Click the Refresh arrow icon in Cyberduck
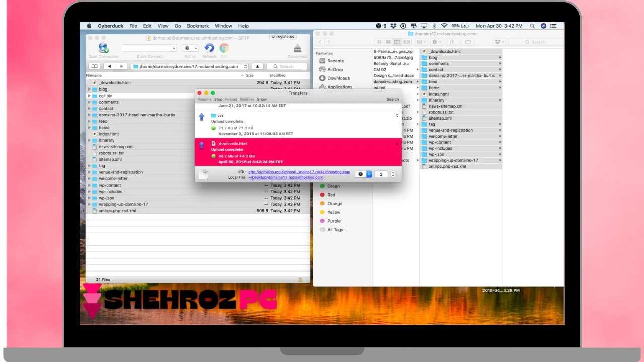This screenshot has width=644, height=362. pyautogui.click(x=209, y=48)
